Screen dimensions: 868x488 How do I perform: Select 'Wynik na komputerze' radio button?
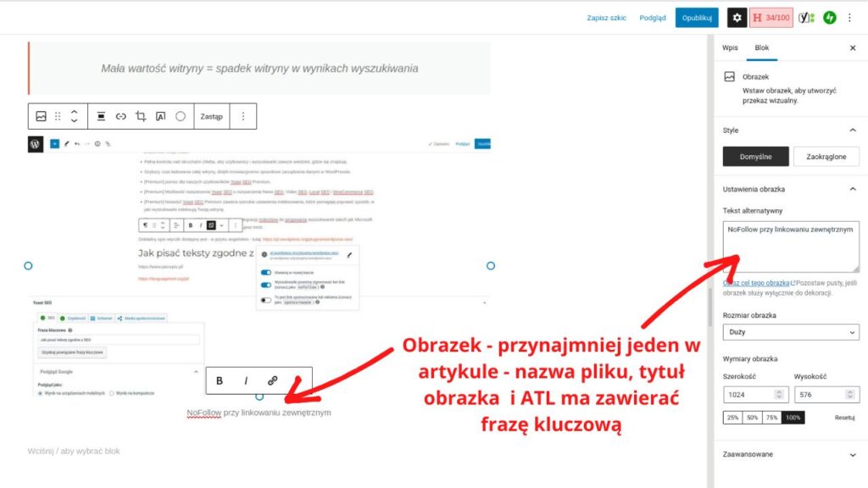pos(111,392)
